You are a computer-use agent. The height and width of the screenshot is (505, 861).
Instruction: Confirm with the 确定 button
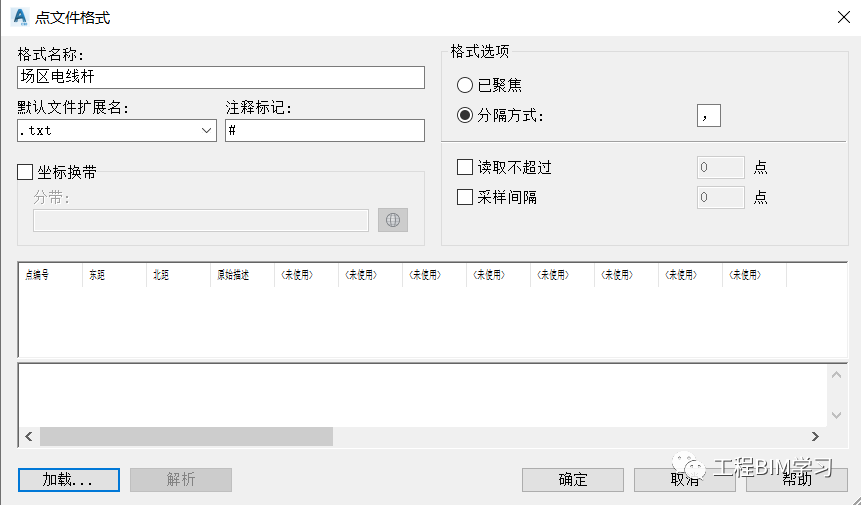(x=573, y=480)
